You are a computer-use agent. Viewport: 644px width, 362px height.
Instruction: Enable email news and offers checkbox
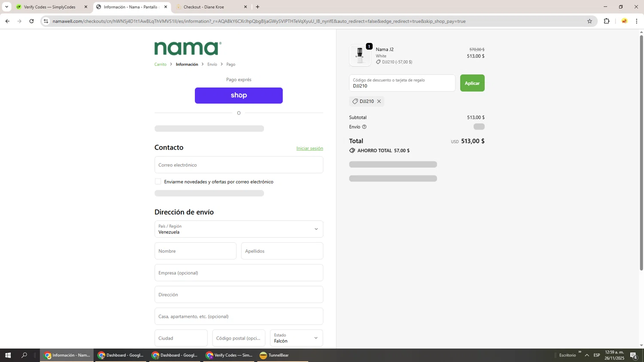pos(158,181)
